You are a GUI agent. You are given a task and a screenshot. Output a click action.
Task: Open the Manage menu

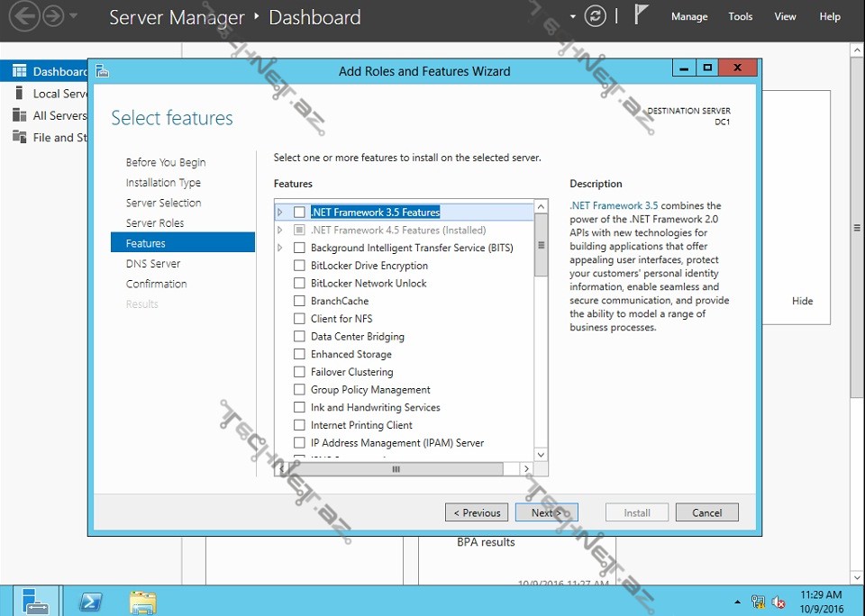pos(689,16)
